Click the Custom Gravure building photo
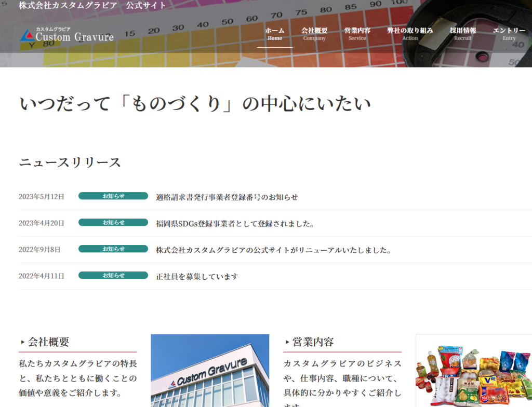 210,371
